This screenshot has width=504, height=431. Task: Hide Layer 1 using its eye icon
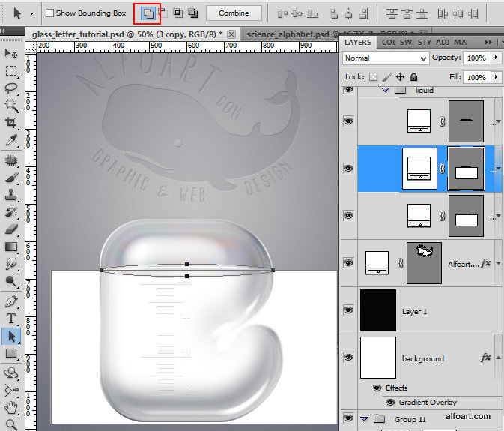tap(348, 310)
